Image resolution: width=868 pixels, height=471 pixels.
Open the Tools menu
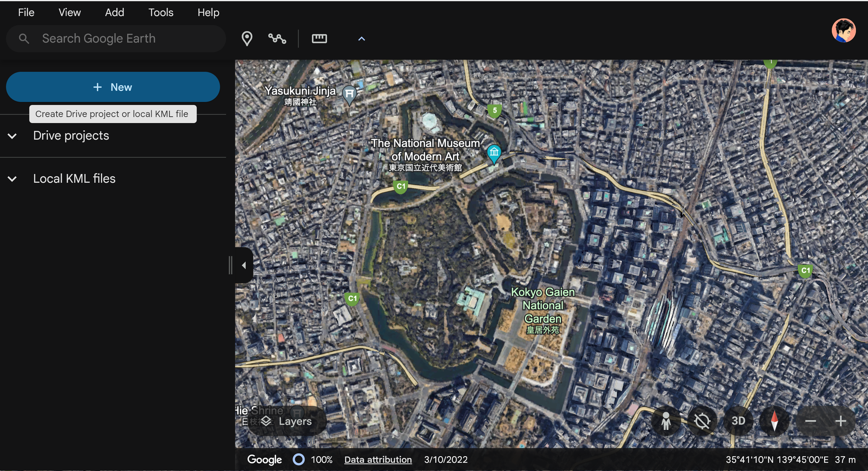(x=161, y=13)
